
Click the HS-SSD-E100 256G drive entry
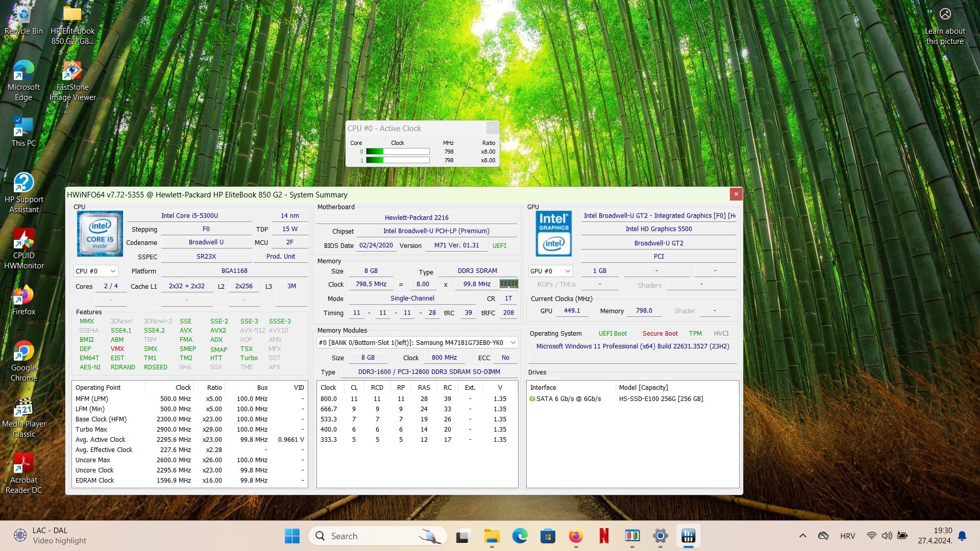pyautogui.click(x=632, y=399)
